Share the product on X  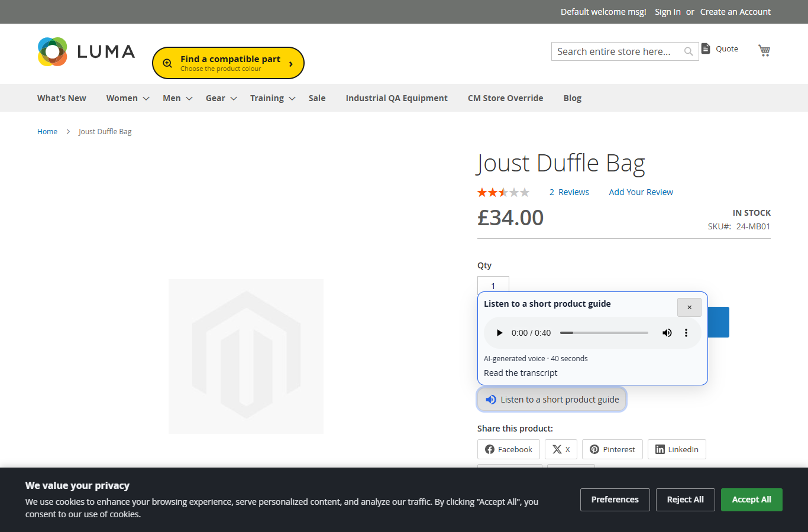pos(561,449)
